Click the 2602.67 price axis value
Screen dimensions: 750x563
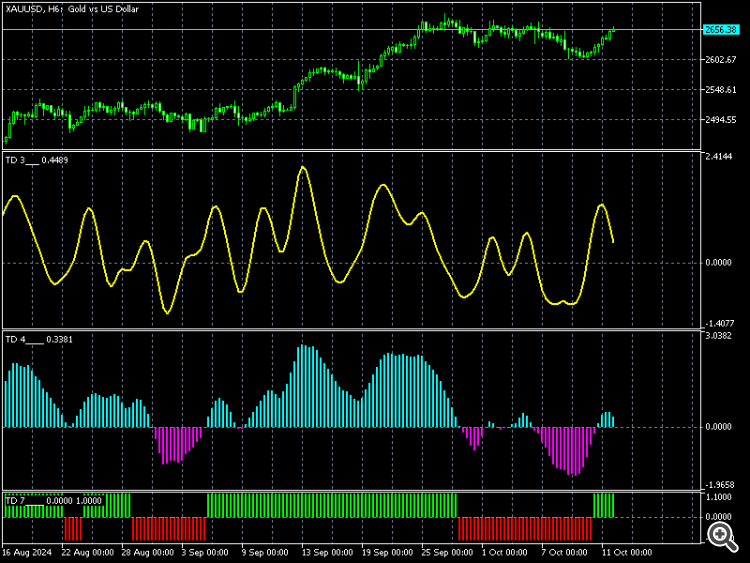[x=721, y=59]
